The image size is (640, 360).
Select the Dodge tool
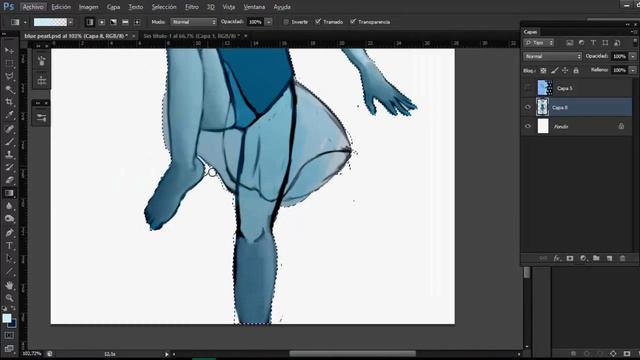(x=9, y=219)
